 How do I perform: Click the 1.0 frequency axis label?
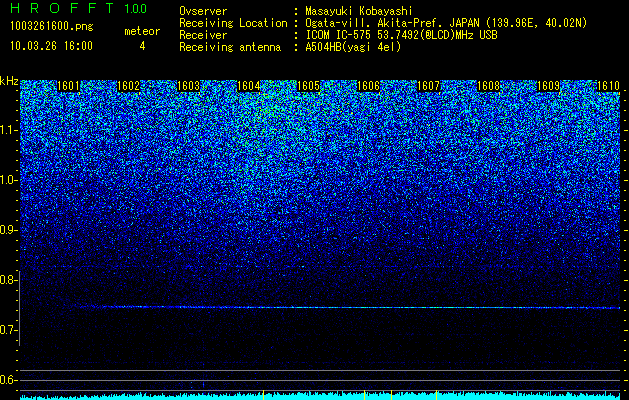8,180
